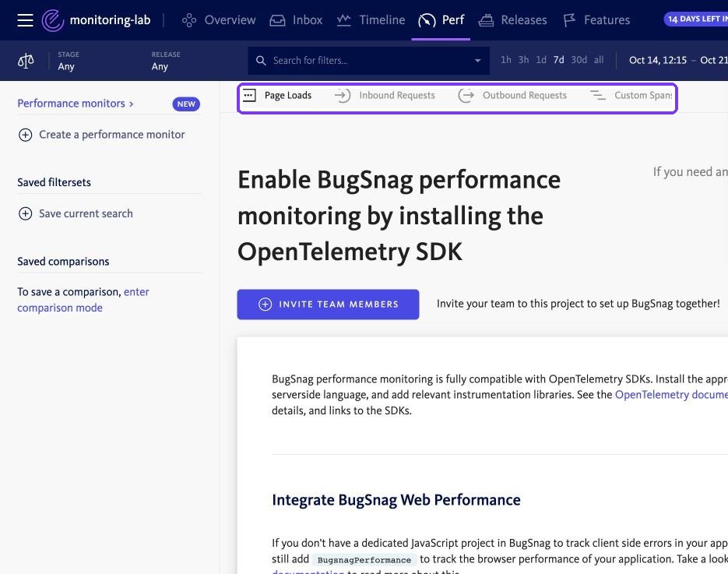The image size is (728, 574).
Task: Click plus icon beside Create a performance monitor
Action: point(25,135)
